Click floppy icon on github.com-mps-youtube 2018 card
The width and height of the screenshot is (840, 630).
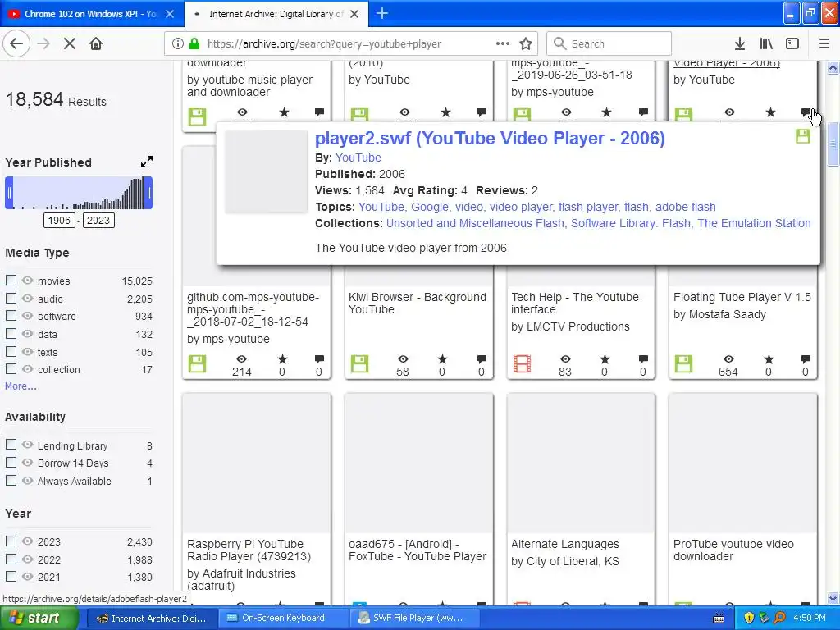point(197,363)
